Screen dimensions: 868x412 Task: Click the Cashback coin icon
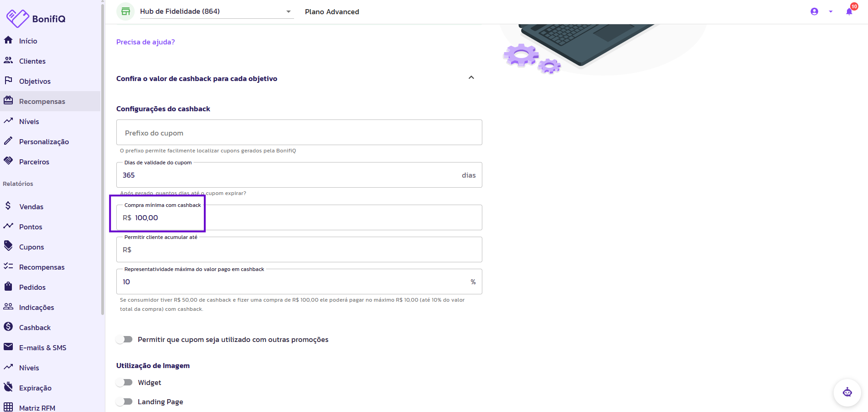8,327
